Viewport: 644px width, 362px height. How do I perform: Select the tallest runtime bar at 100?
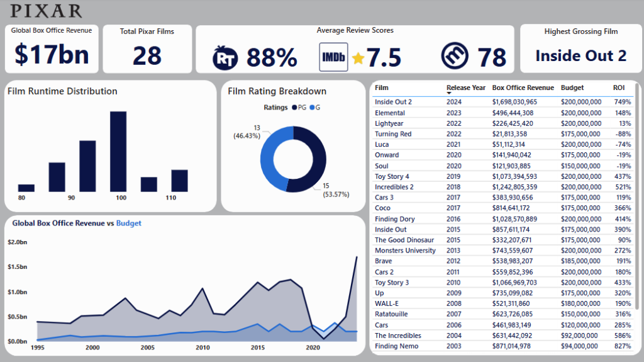[118, 151]
